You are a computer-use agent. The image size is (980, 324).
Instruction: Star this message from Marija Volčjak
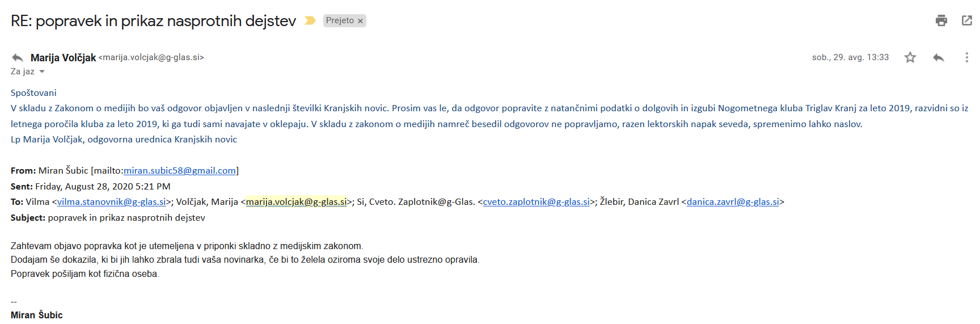(910, 57)
